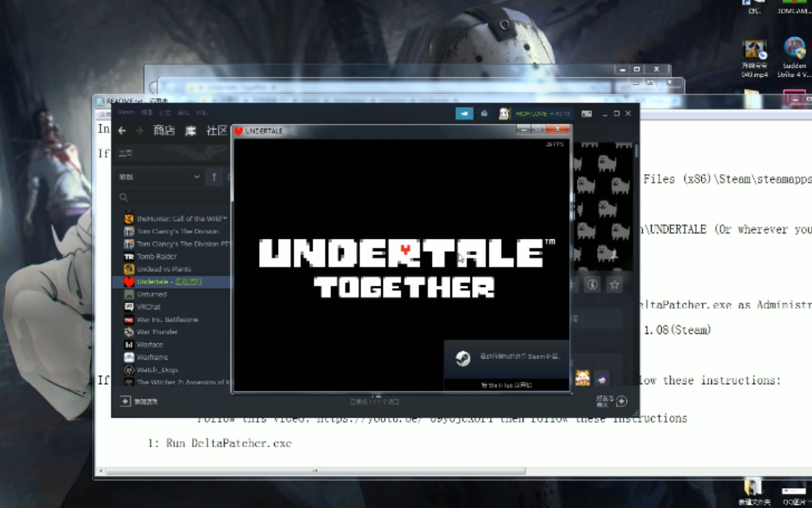Open the library sort filter dropdown

159,177
